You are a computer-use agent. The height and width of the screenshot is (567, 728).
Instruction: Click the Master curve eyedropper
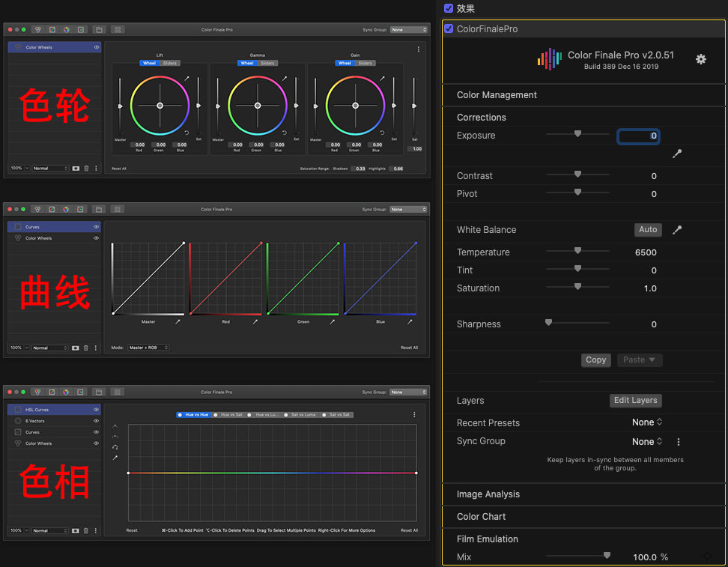[178, 322]
